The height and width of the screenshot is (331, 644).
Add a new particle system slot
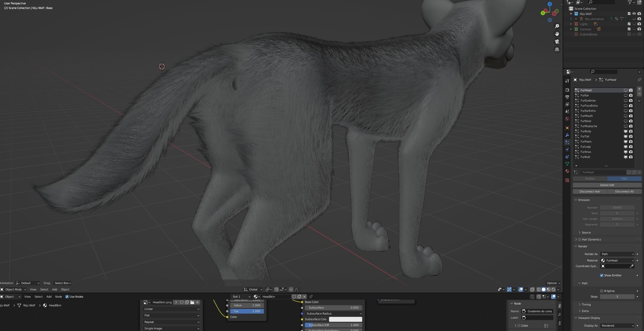tap(639, 89)
